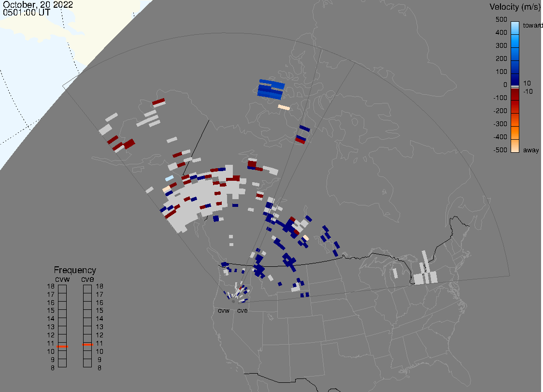Click the cvw frequency column header

click(62, 279)
